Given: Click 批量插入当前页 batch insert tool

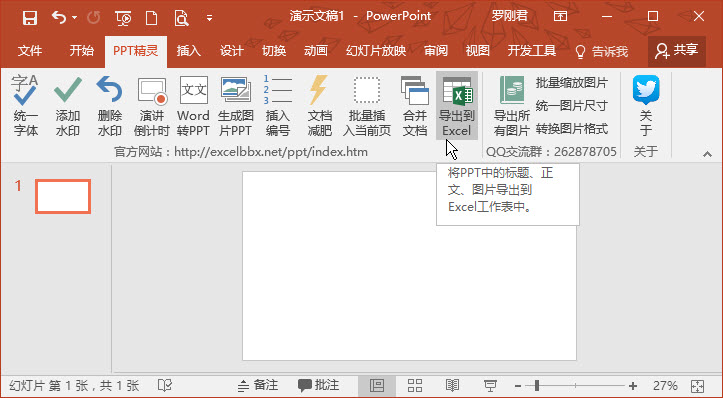Looking at the screenshot, I should pos(367,106).
